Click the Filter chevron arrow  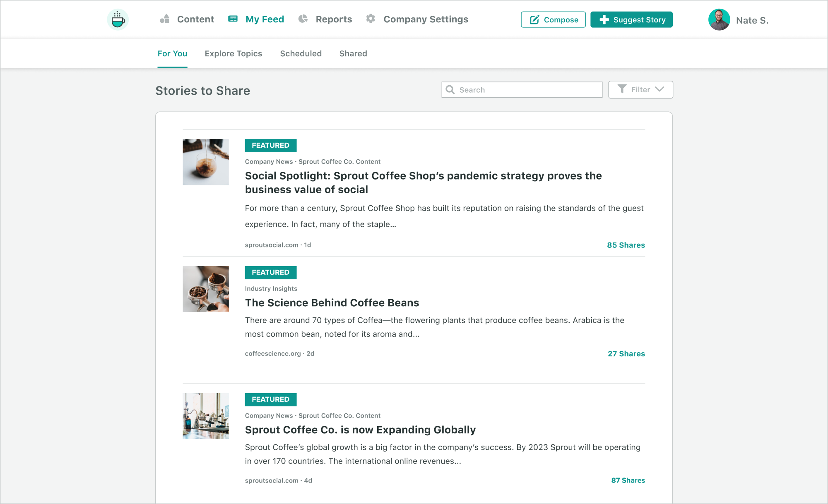pos(661,90)
